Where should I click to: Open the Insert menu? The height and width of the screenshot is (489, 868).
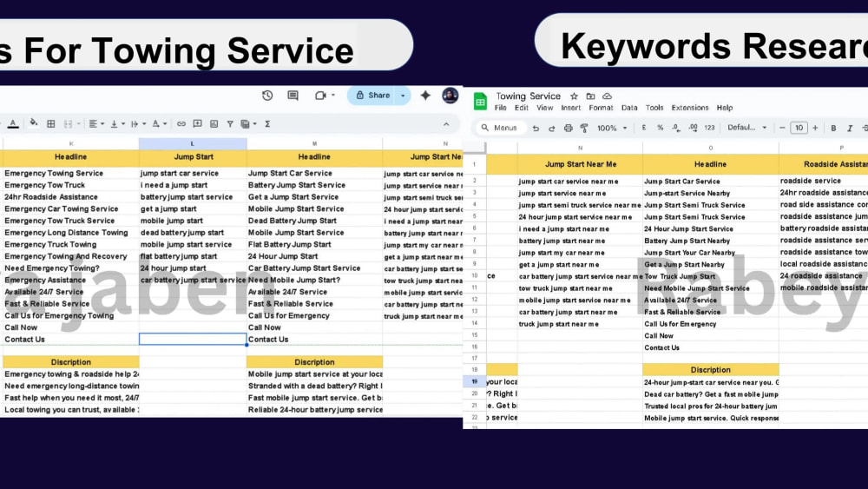pyautogui.click(x=571, y=108)
